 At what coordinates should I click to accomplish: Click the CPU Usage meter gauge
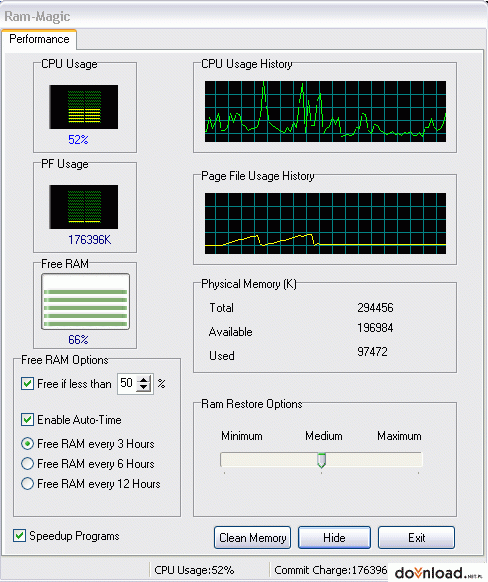click(x=84, y=107)
